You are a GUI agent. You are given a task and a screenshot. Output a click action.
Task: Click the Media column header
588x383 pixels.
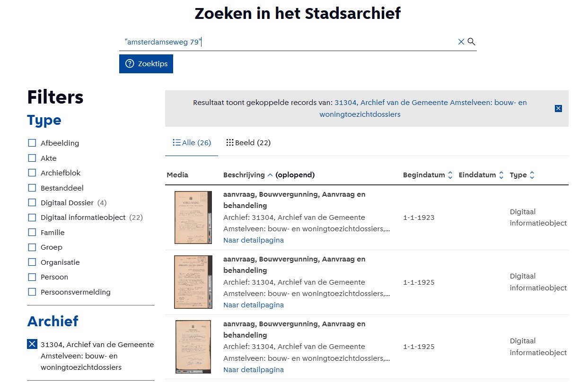coord(177,175)
